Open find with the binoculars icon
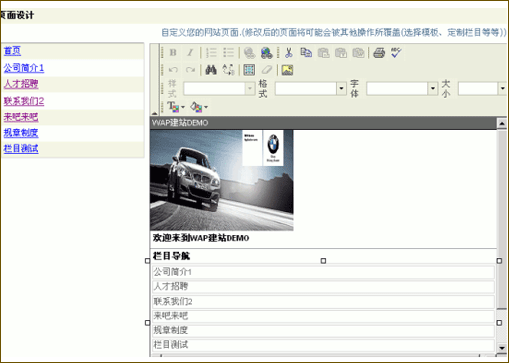Image resolution: width=509 pixels, height=363 pixels. click(211, 70)
